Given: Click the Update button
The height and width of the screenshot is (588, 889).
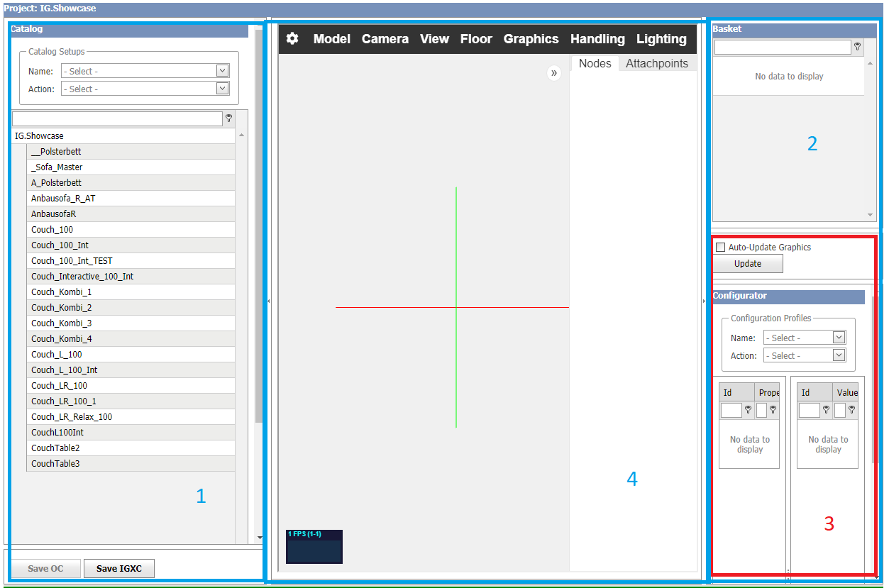Looking at the screenshot, I should click(748, 264).
